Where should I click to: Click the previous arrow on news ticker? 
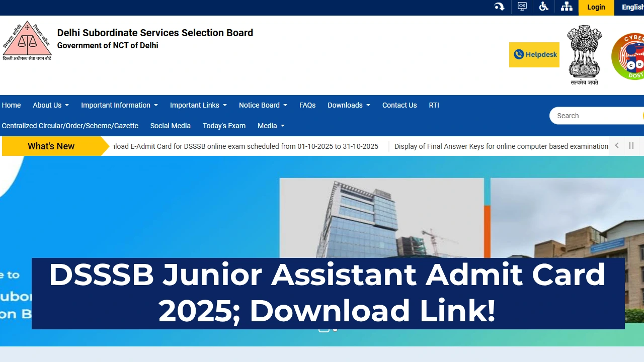616,146
